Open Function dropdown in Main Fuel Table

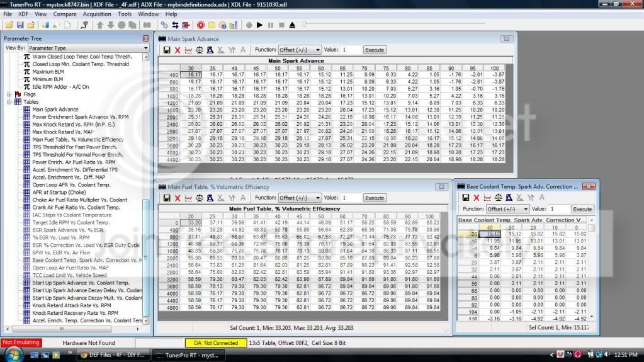tap(300, 198)
